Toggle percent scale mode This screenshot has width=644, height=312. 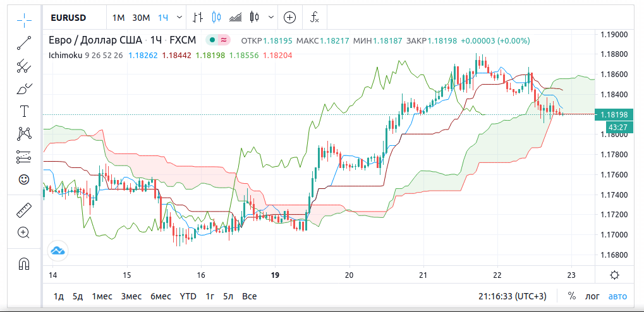click(x=572, y=296)
